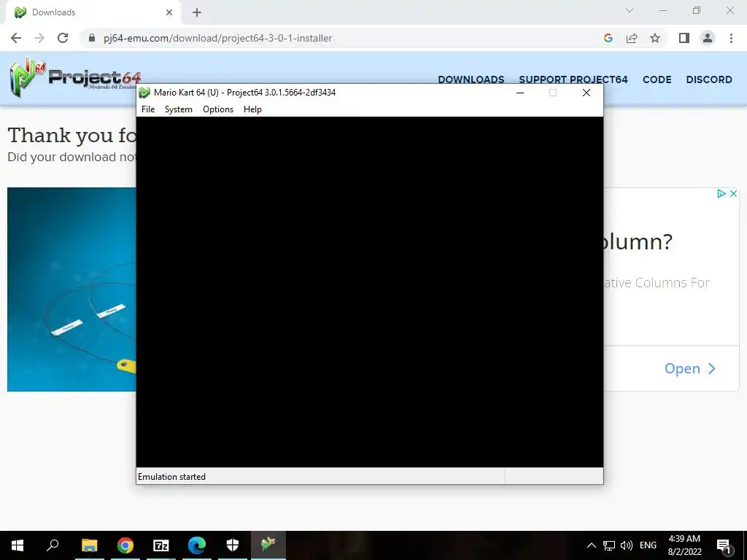This screenshot has height=560, width=747.
Task: Open network settings from the tray
Action: 609,545
